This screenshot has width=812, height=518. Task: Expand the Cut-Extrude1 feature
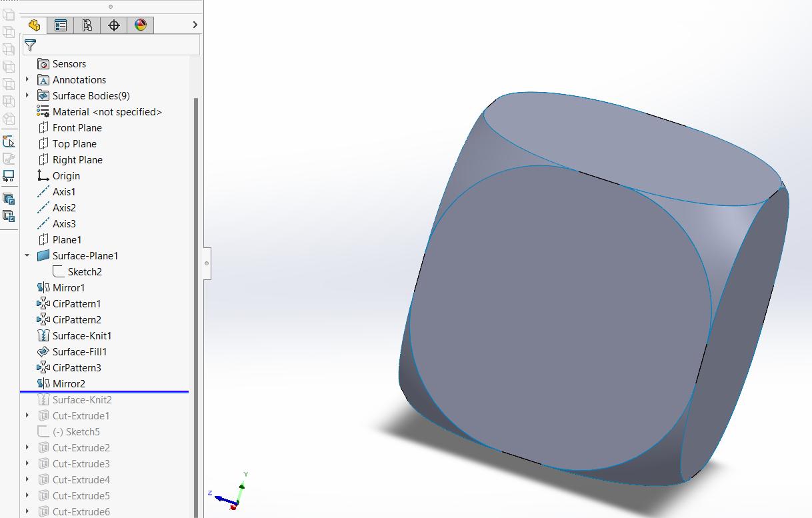27,416
